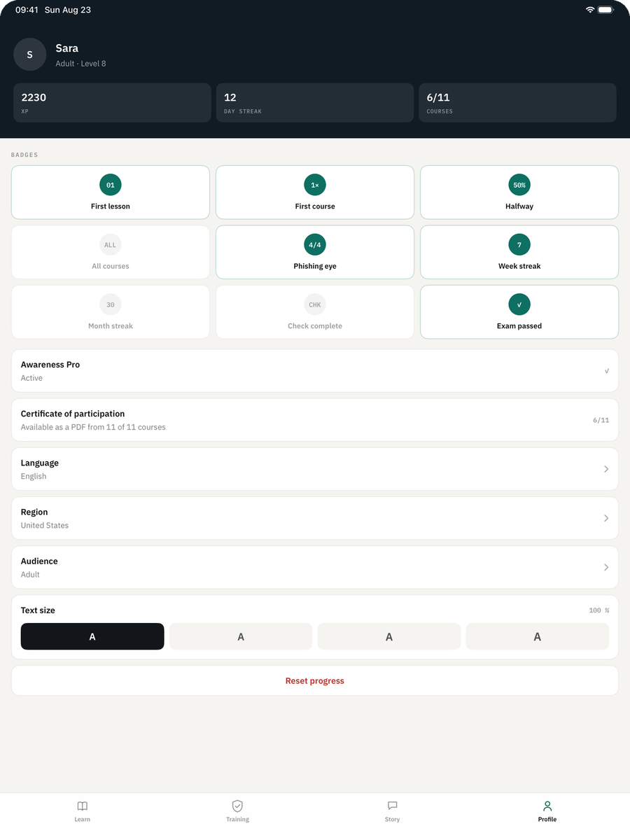Open the Learn tab
The width and height of the screenshot is (630, 840).
tap(83, 811)
